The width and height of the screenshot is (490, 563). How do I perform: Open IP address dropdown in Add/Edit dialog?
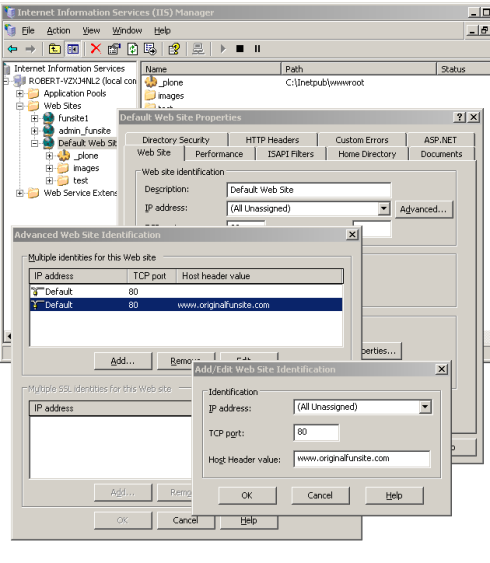pyautogui.click(x=425, y=407)
